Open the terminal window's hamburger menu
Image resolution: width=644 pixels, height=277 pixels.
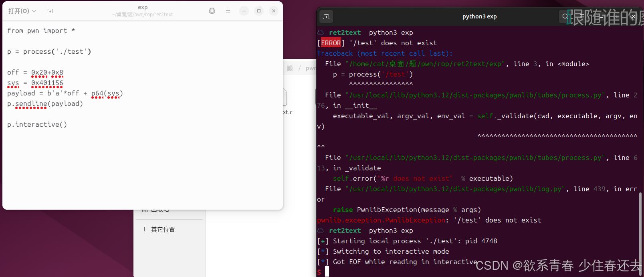tap(582, 16)
